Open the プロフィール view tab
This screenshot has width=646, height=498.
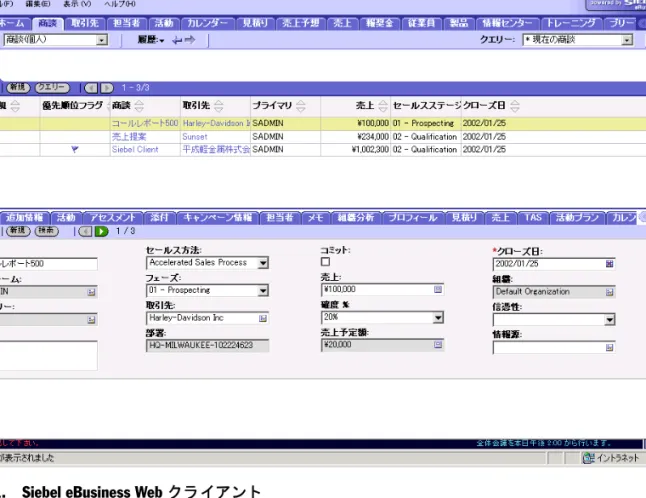point(413,217)
